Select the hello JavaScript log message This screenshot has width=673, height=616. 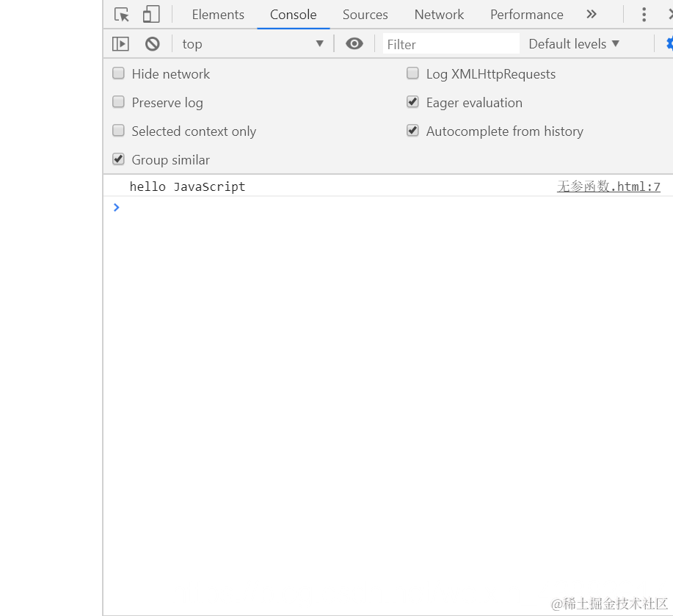187,186
